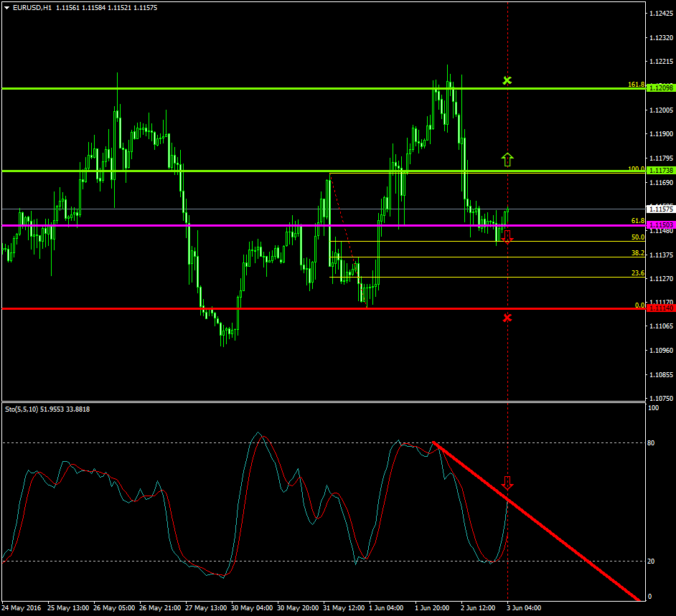Select the green up arrow buy signal
The image size is (676, 616).
pos(508,159)
